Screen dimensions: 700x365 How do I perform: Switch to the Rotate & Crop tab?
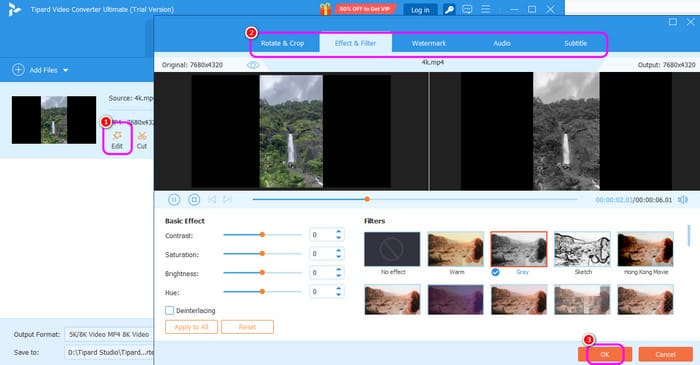[282, 43]
